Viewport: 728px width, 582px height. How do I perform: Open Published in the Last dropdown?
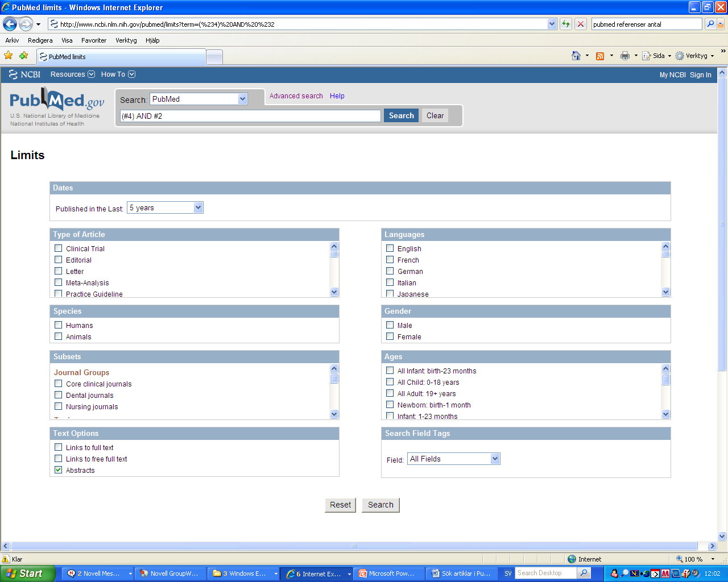[x=165, y=208]
